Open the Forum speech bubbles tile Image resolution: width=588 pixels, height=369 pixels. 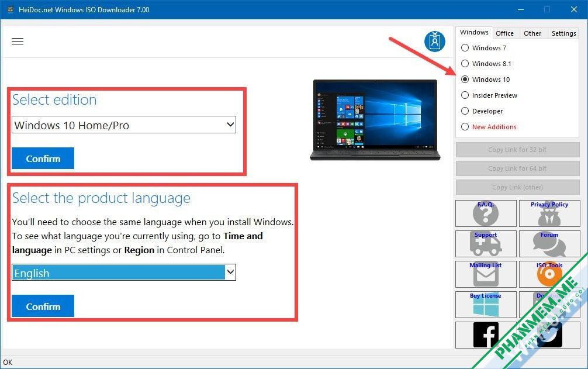(549, 244)
